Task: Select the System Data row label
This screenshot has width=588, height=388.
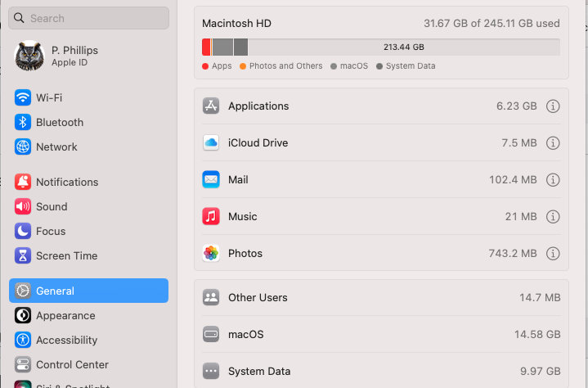Action: pos(259,371)
